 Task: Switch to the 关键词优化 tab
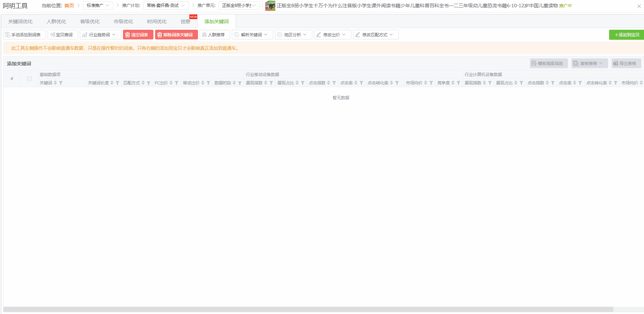pyautogui.click(x=20, y=21)
